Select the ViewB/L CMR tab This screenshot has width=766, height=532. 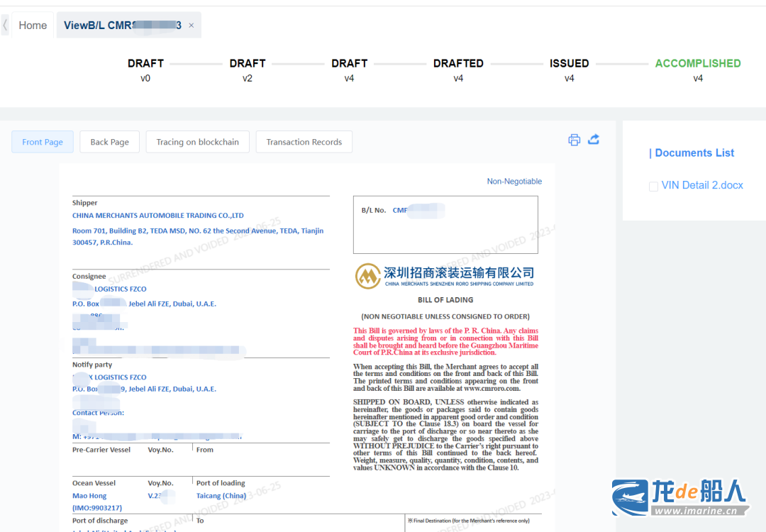[122, 26]
